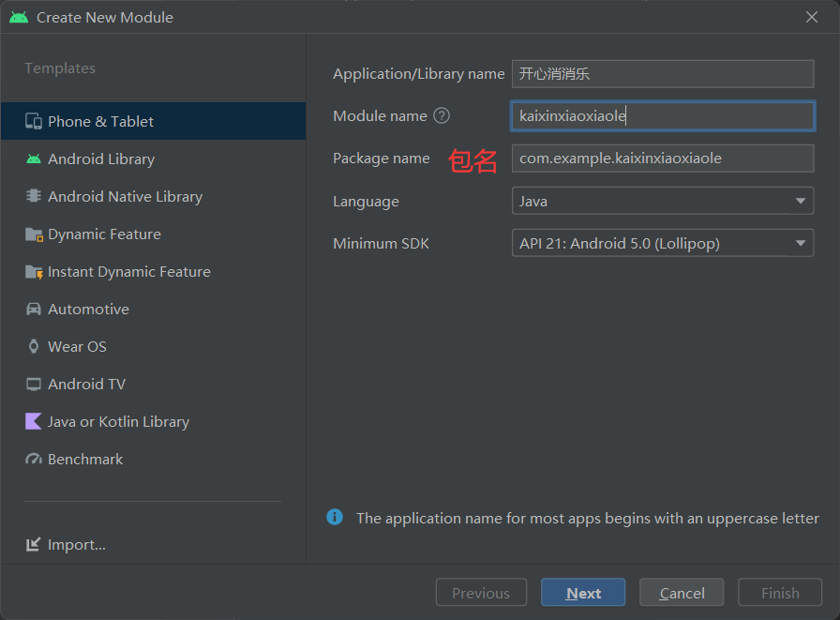Choose the Instant Dynamic Feature icon
The height and width of the screenshot is (620, 840).
34,272
